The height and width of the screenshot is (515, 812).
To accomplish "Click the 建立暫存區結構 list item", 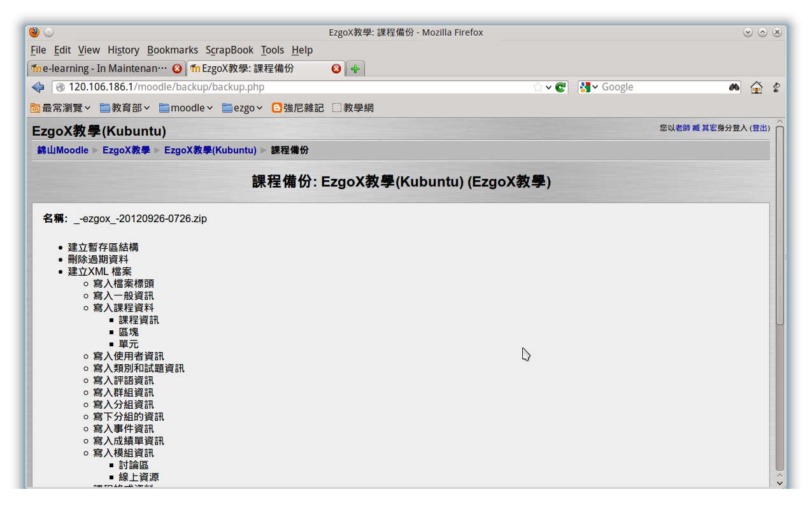I will [103, 247].
